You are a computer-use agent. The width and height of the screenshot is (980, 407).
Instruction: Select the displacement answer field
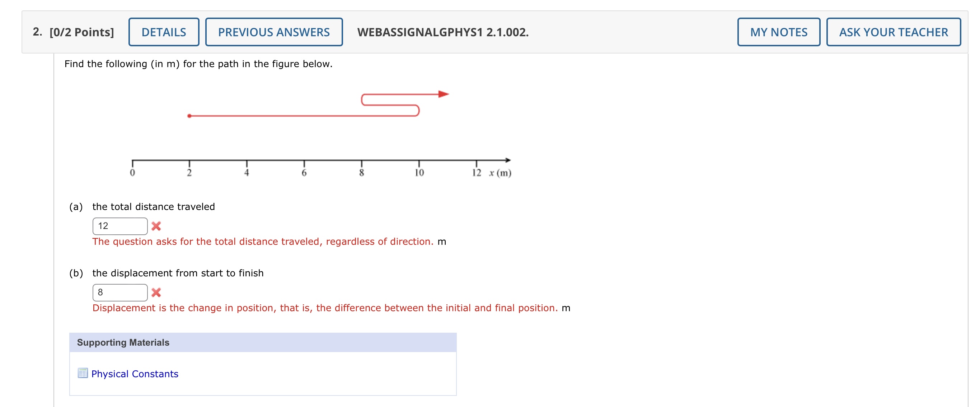pyautogui.click(x=120, y=292)
